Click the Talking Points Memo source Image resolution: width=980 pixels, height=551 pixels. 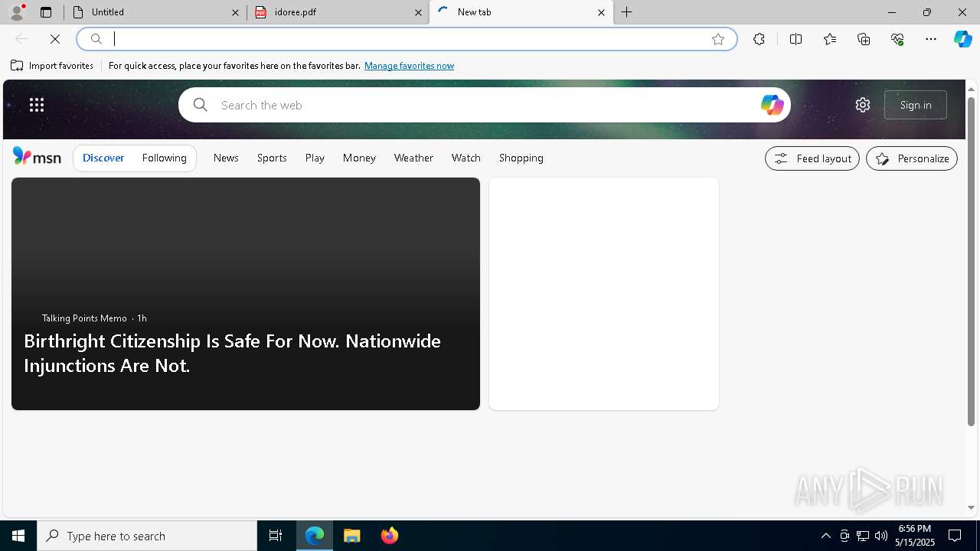[84, 318]
